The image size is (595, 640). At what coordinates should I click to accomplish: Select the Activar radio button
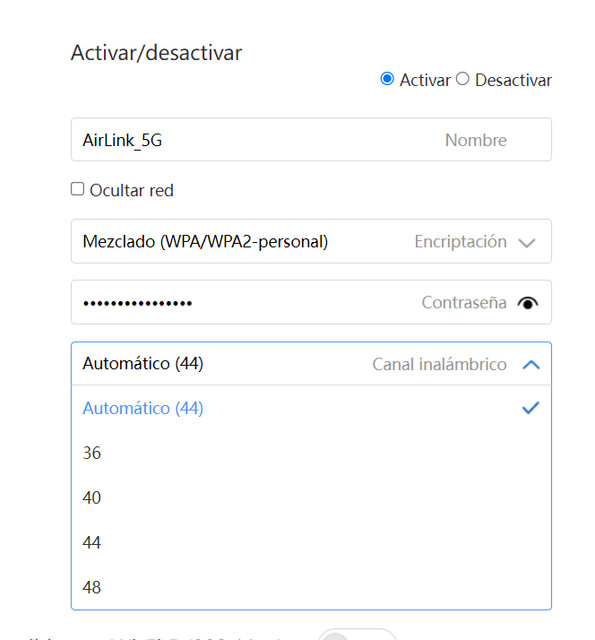387,79
